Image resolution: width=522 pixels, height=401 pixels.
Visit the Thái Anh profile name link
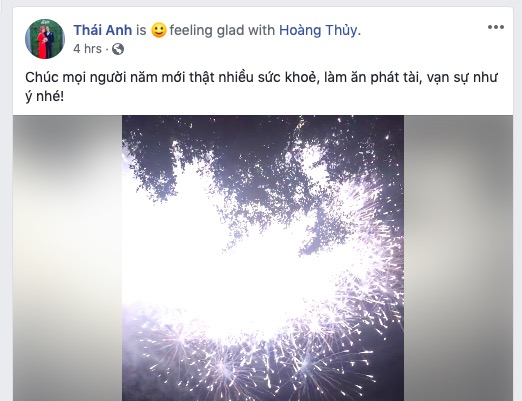click(103, 30)
